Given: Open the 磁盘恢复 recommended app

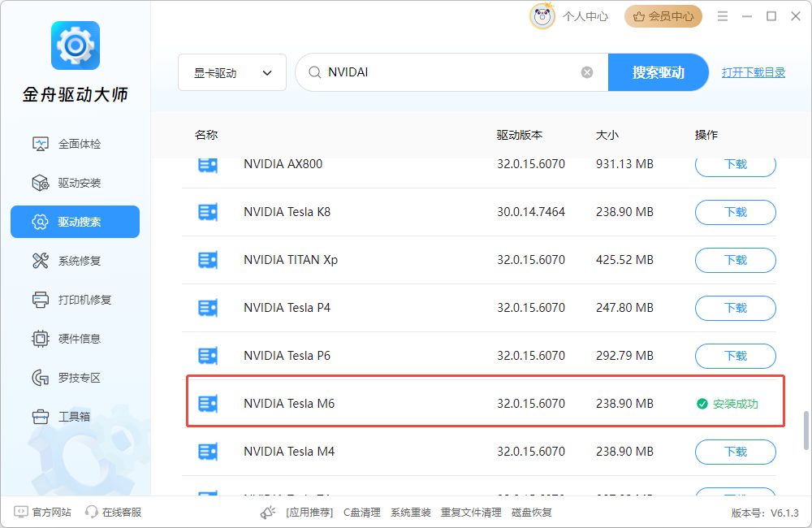Looking at the screenshot, I should pos(531,513).
